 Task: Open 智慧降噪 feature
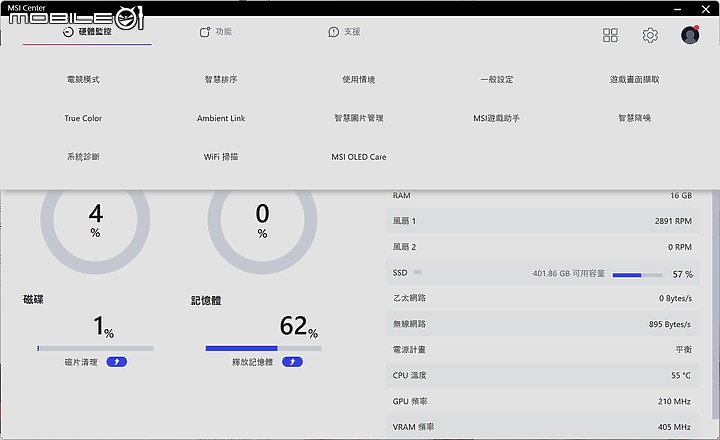coord(635,118)
